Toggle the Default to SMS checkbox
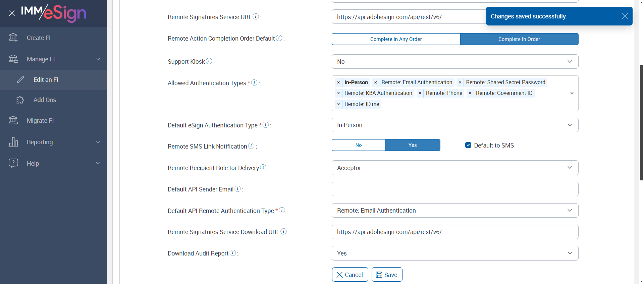 coord(468,145)
